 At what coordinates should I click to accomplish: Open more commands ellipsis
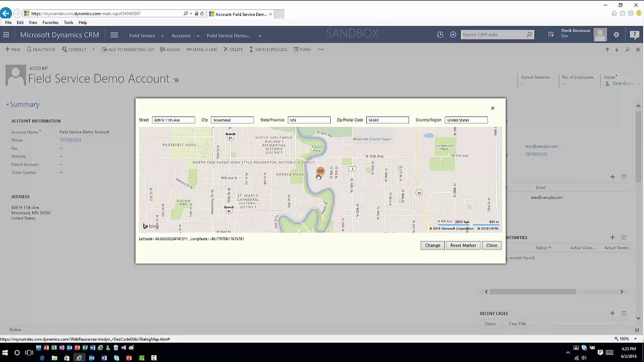320,49
